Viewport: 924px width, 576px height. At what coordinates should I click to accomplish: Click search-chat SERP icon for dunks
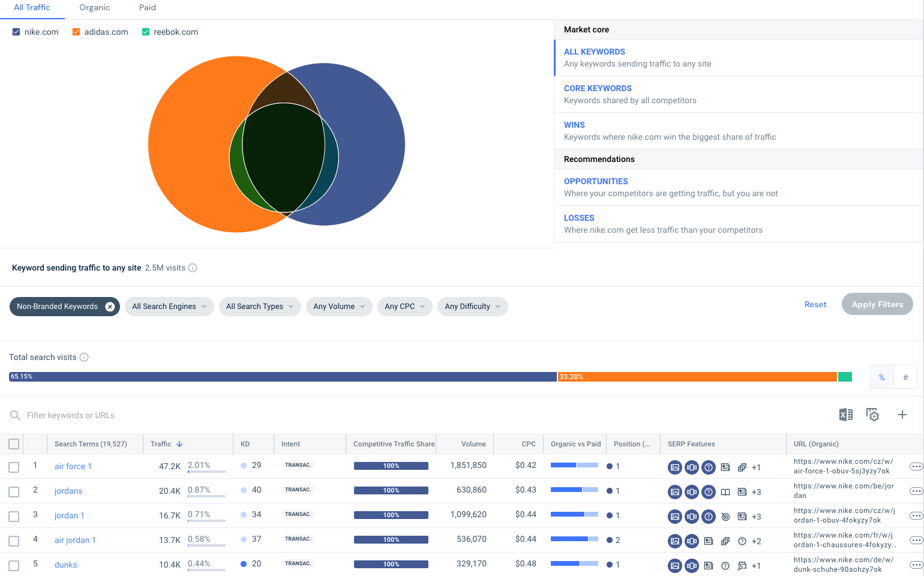(742, 566)
